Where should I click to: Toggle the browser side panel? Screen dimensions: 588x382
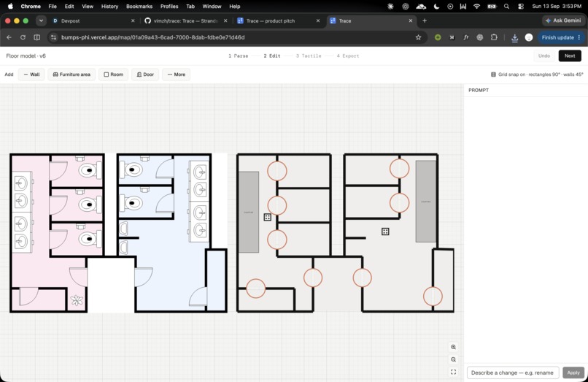(x=36, y=37)
